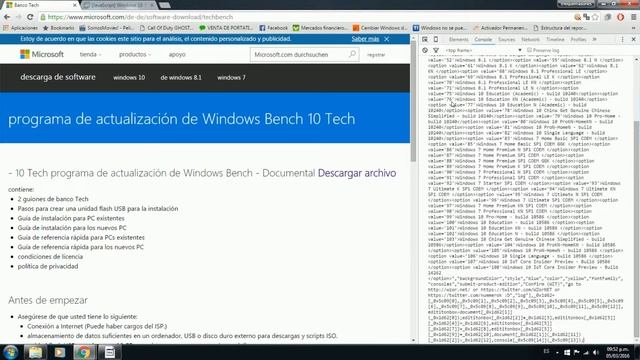Bookmark this page with the star icon
The image size is (640, 360).
596,17
